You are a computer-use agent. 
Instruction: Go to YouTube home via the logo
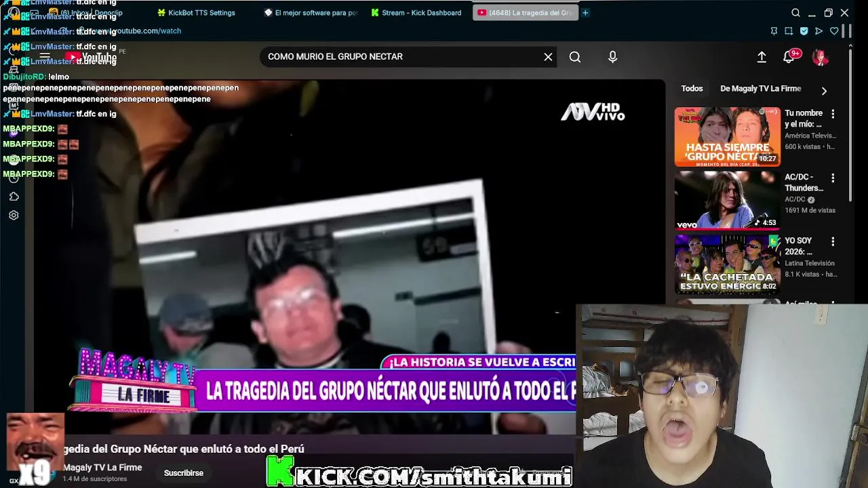[x=92, y=57]
